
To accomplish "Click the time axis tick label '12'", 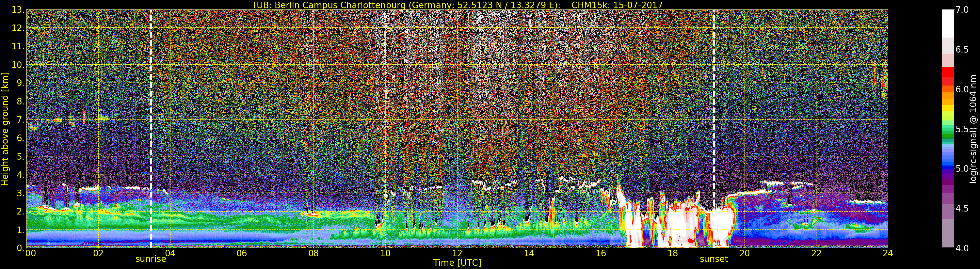I will click(x=457, y=253).
